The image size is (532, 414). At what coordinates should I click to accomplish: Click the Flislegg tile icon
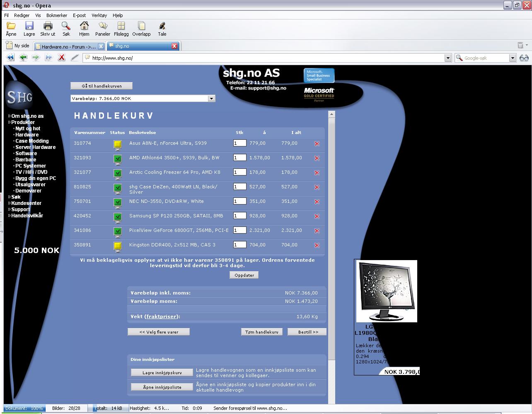click(x=121, y=26)
